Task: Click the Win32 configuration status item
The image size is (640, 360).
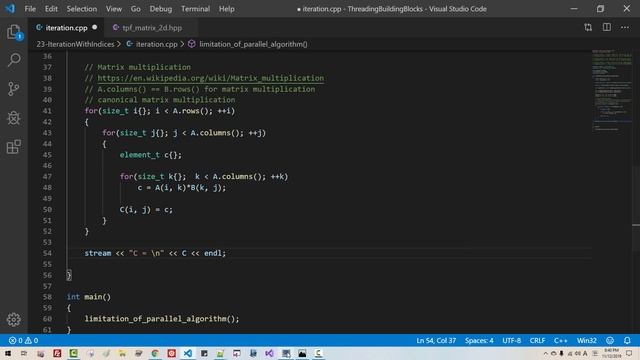Action: point(587,340)
